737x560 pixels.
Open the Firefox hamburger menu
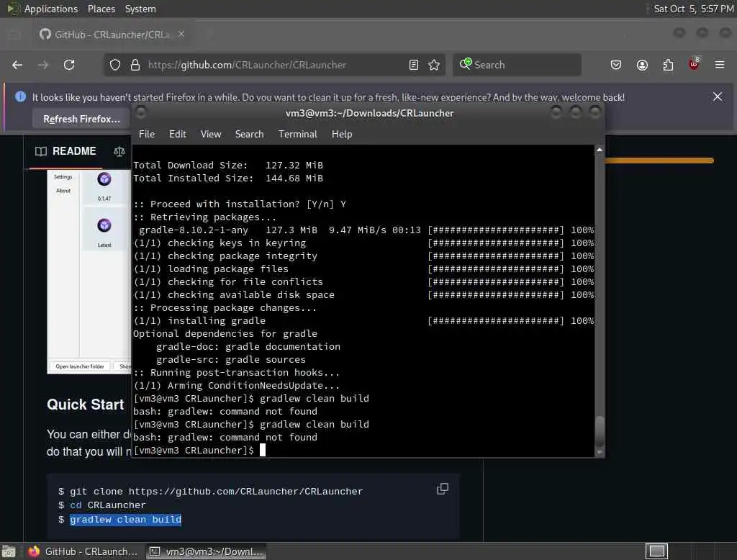[720, 65]
